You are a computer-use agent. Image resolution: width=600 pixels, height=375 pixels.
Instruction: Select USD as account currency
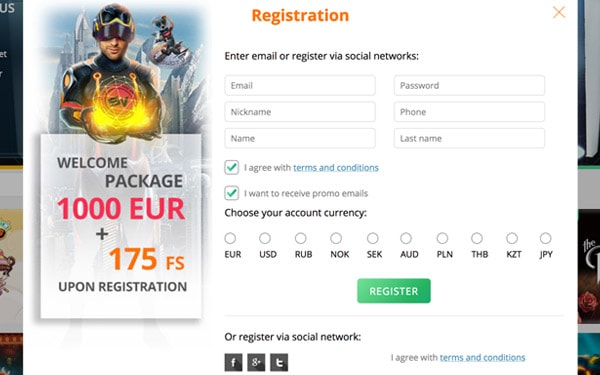pos(265,238)
